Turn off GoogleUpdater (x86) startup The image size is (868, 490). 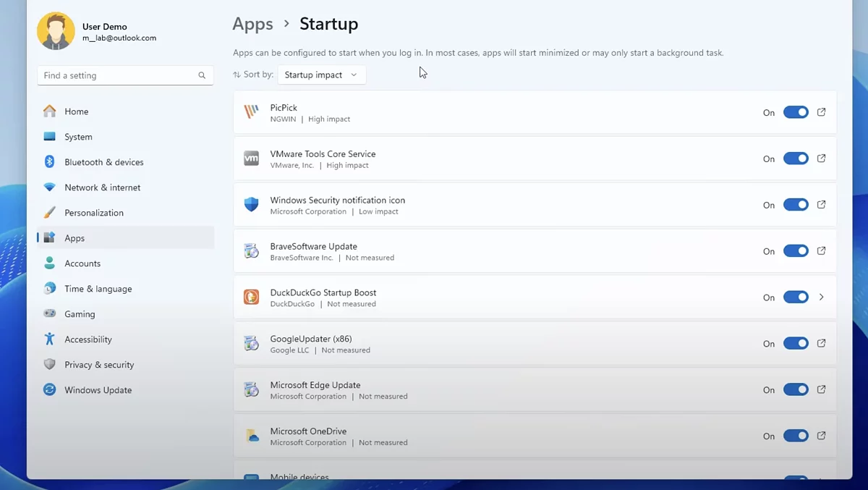tap(796, 344)
